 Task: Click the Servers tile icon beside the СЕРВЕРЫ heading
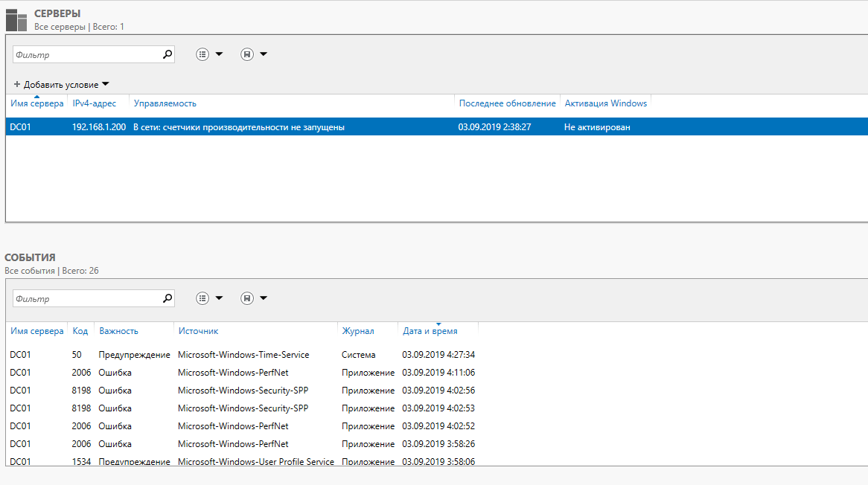coord(16,19)
